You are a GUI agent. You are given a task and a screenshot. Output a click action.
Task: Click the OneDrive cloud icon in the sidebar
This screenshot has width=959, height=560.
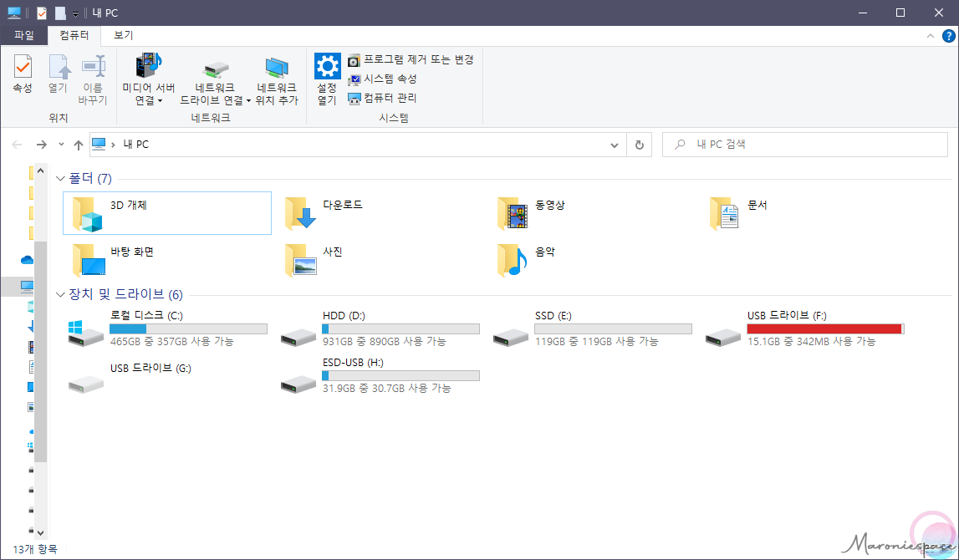coord(27,261)
